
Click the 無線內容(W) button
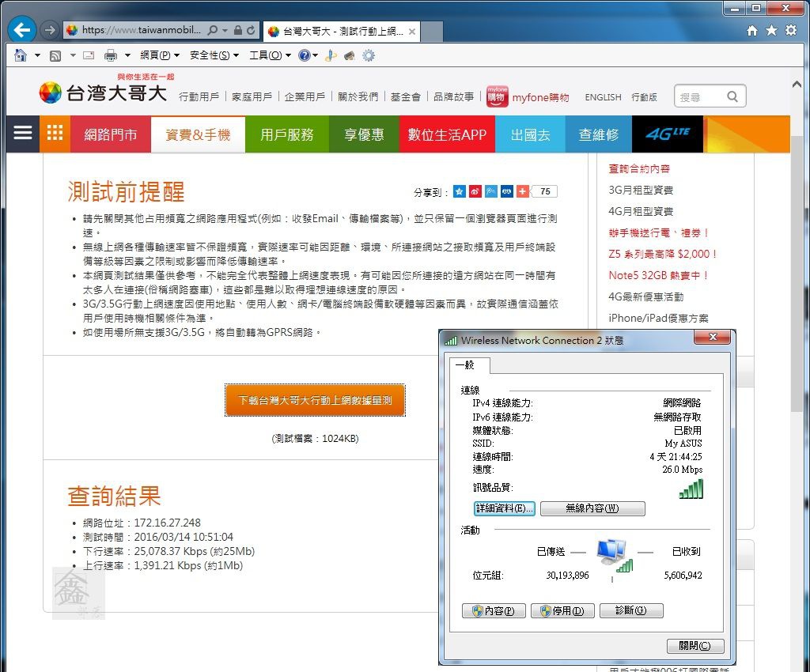point(592,508)
